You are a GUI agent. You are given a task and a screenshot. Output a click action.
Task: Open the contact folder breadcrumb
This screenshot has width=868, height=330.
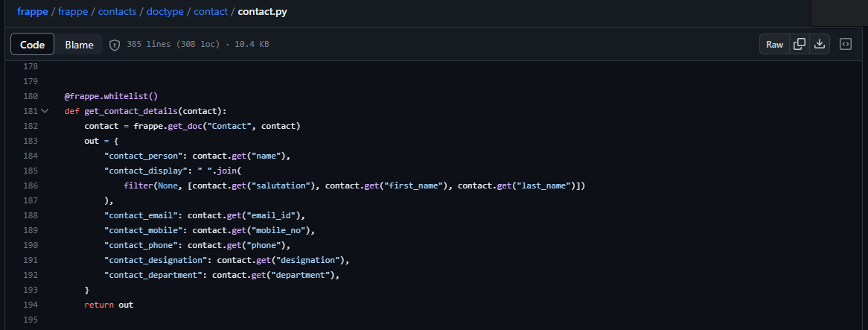(x=211, y=11)
